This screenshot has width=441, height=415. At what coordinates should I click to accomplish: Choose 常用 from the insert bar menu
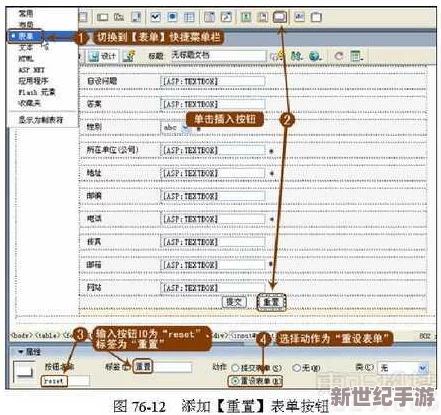(26, 13)
